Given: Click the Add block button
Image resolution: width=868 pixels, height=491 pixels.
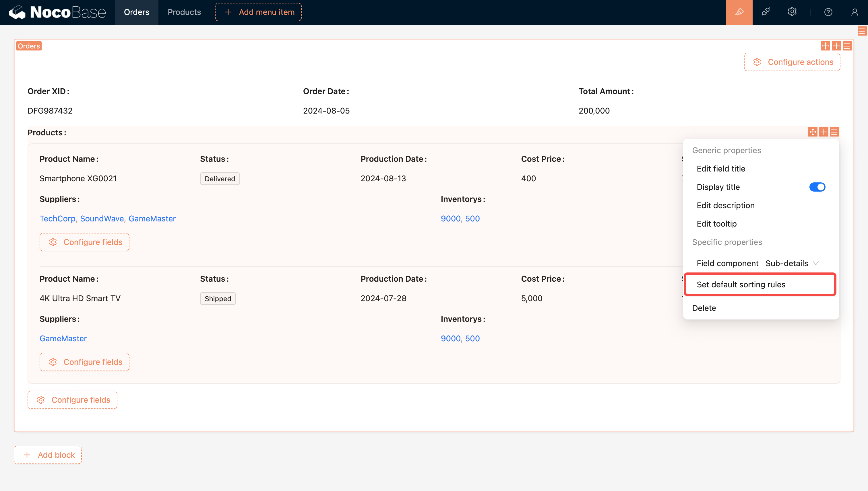Looking at the screenshot, I should pyautogui.click(x=48, y=455).
